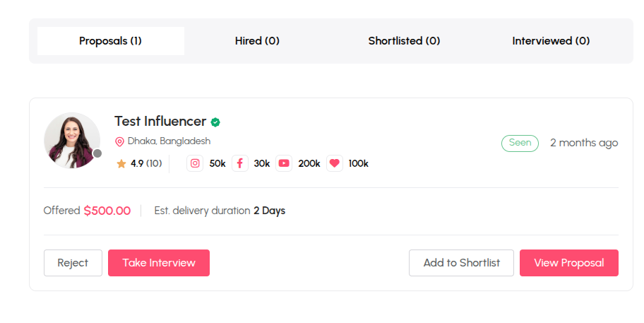
Task: Open the Test Influencer name link
Action: [160, 122]
